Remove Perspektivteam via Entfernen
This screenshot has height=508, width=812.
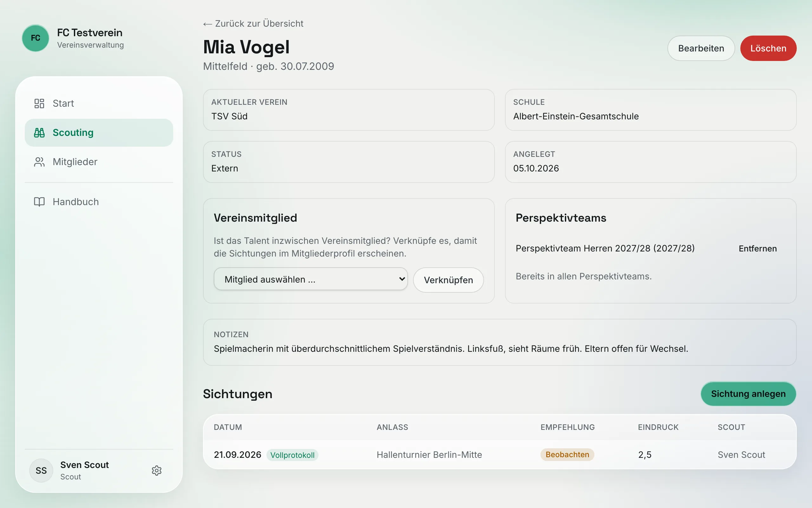[758, 249]
